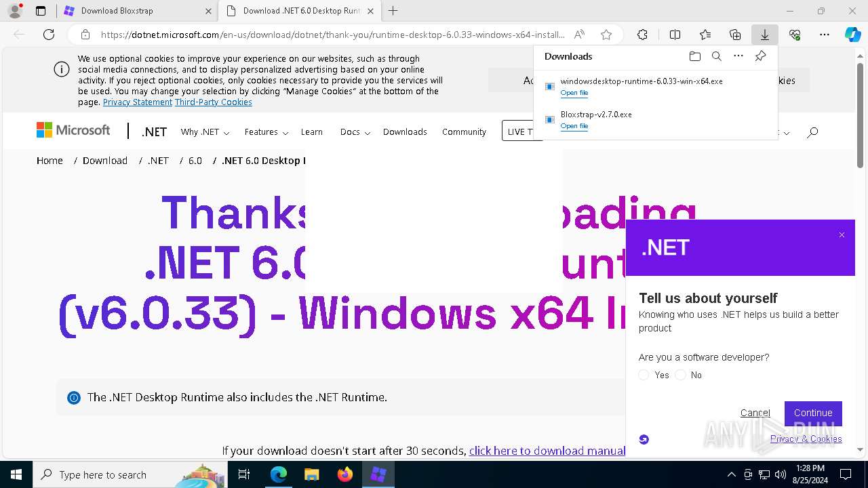
Task: Open the Community nav item
Action: point(464,132)
